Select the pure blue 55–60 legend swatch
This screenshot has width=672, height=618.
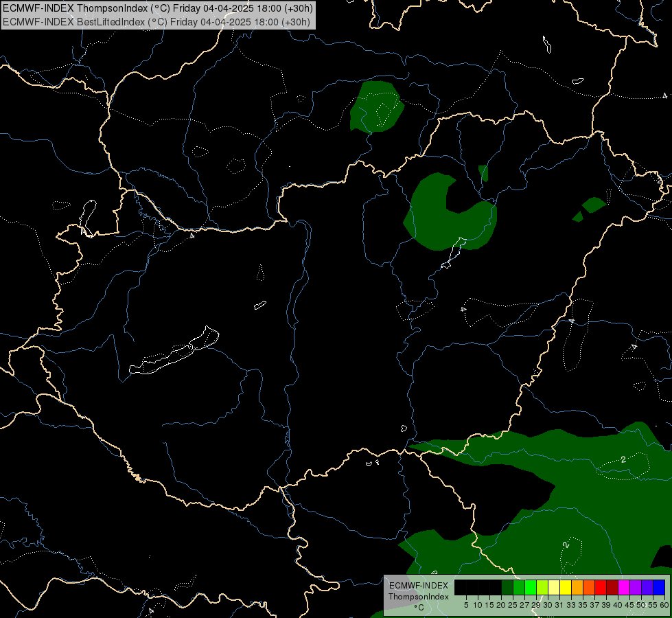(659, 587)
